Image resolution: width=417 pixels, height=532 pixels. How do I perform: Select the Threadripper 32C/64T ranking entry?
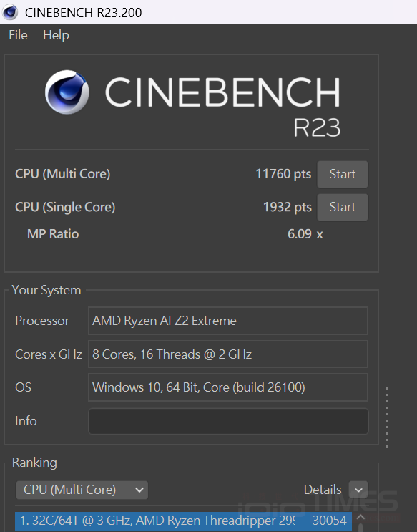(x=183, y=521)
